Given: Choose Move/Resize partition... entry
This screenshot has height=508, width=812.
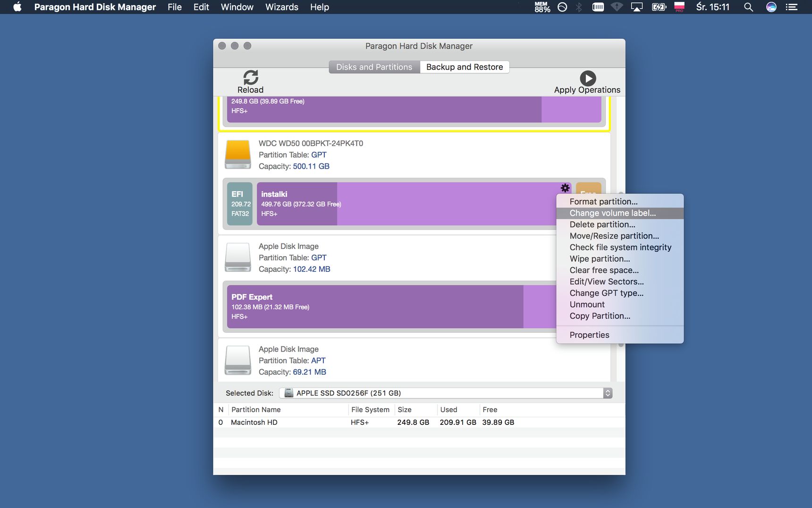Looking at the screenshot, I should click(620, 236).
